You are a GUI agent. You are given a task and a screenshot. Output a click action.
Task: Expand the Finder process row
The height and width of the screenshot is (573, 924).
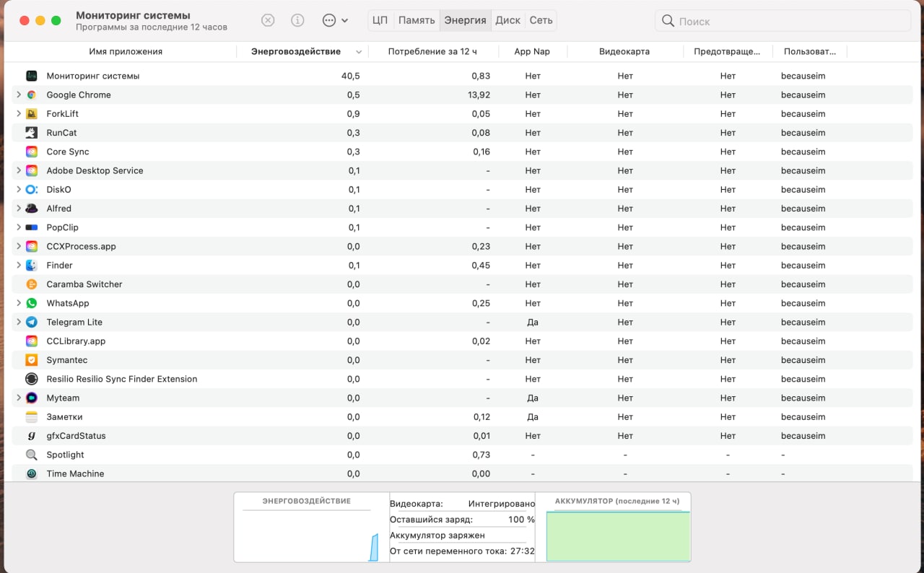pos(19,266)
